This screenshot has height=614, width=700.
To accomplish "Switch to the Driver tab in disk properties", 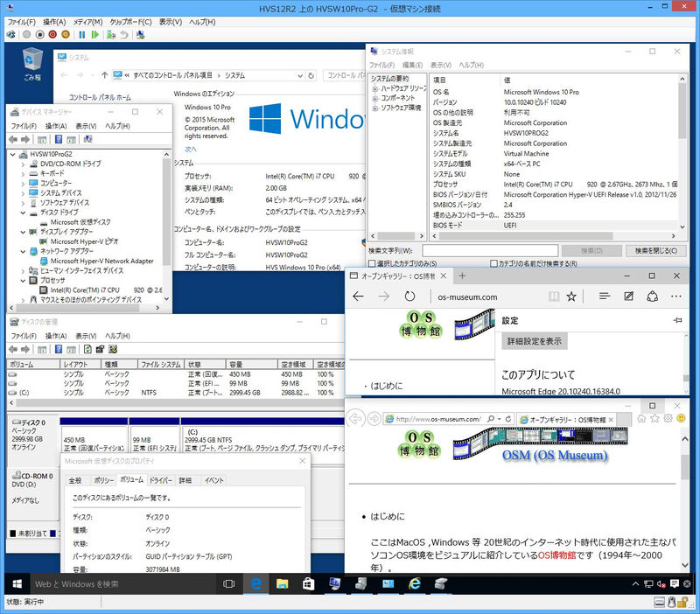I will (x=160, y=480).
